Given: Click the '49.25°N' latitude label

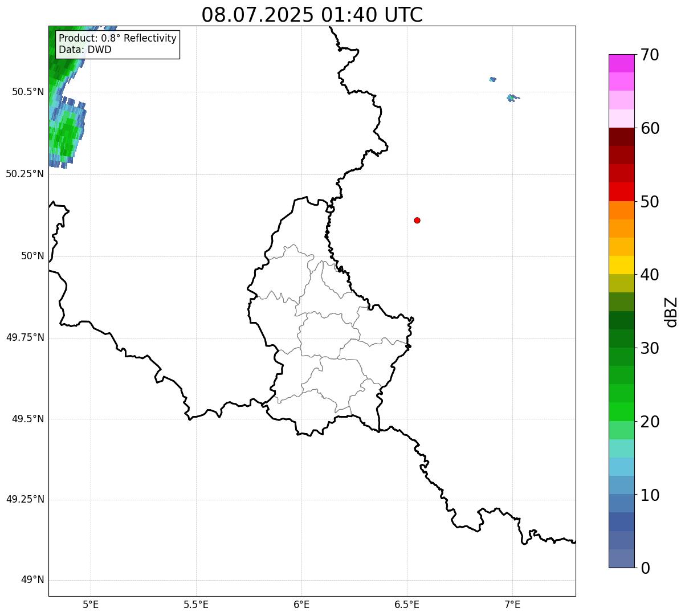Looking at the screenshot, I should point(25,499).
